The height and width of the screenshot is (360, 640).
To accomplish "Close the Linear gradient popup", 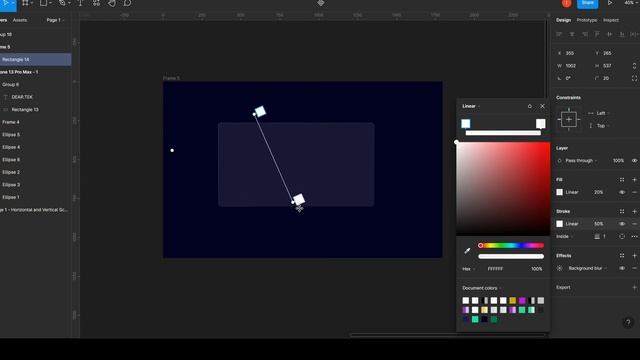I will pos(542,106).
